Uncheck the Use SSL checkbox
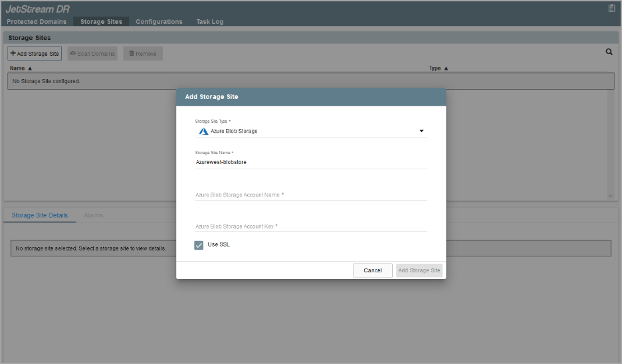The image size is (622, 364). tap(199, 245)
